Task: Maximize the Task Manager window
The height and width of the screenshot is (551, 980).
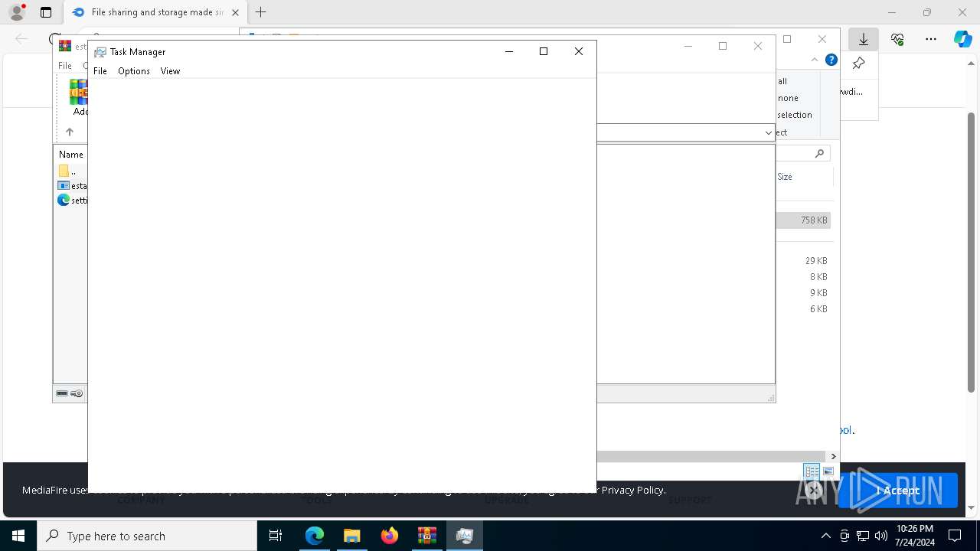Action: tap(544, 51)
